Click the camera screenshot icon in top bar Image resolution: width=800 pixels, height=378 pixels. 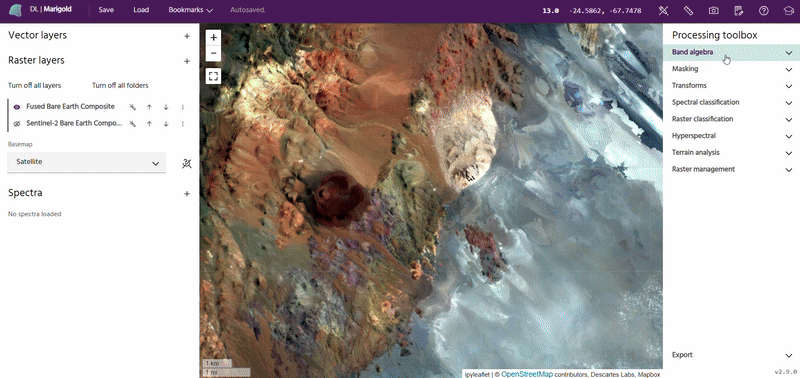713,10
